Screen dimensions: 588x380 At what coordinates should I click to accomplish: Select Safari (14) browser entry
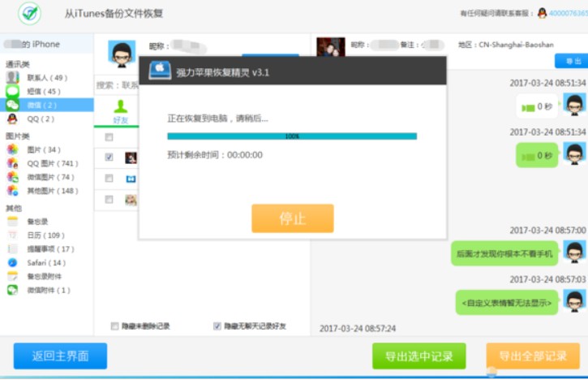pyautogui.click(x=46, y=262)
